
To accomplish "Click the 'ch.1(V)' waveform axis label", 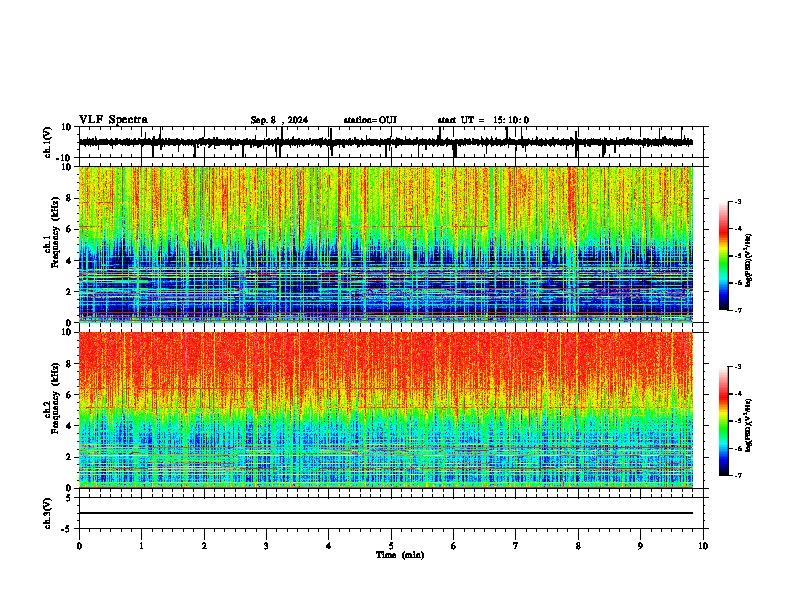I will click(x=48, y=142).
